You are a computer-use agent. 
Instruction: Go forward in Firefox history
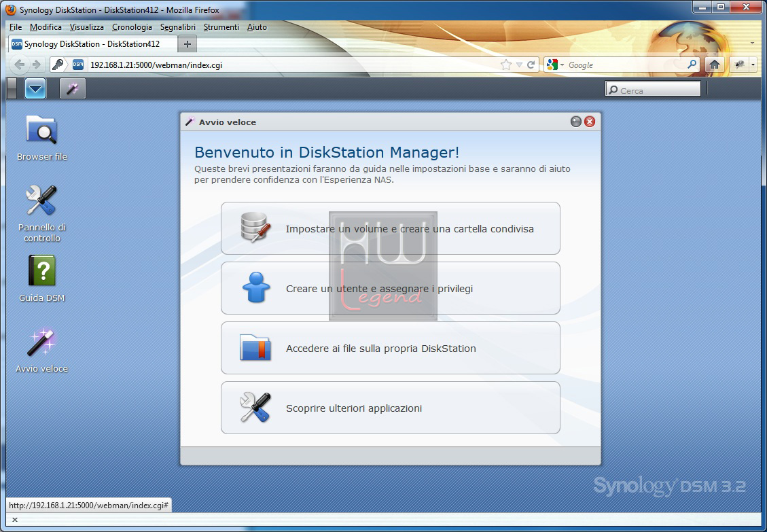(37, 65)
